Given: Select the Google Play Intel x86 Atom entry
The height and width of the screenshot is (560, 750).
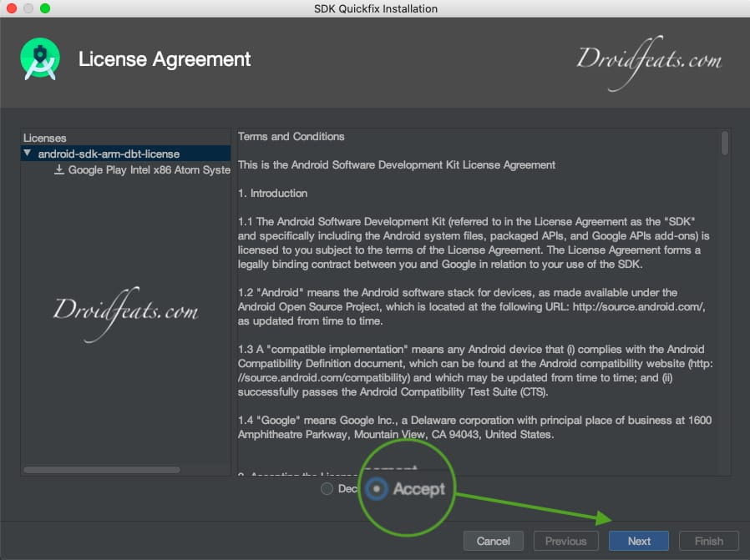Looking at the screenshot, I should click(x=146, y=169).
